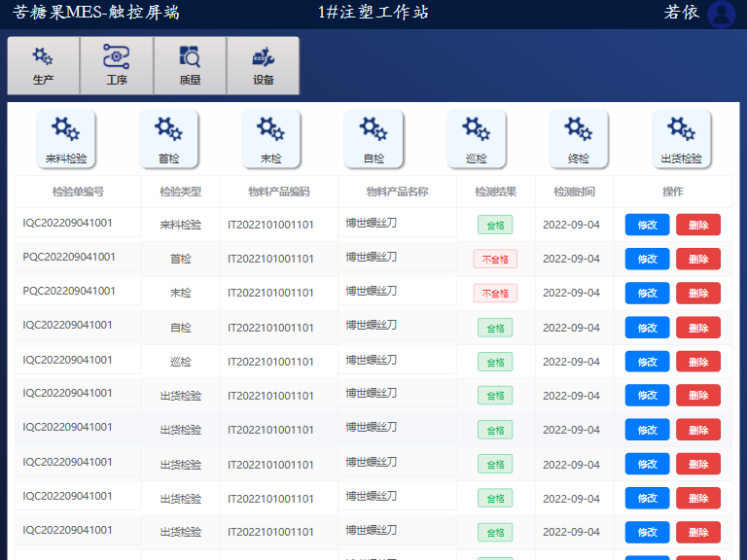Click the 检测时间 column header
Viewport: 747px width, 560px height.
[x=574, y=192]
